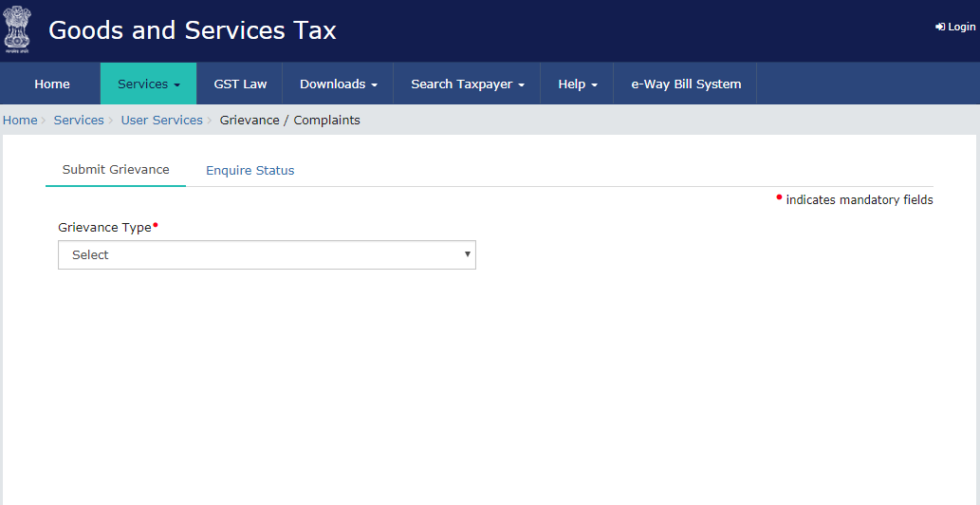
Task: Select the Submit Grievance tab
Action: point(116,169)
